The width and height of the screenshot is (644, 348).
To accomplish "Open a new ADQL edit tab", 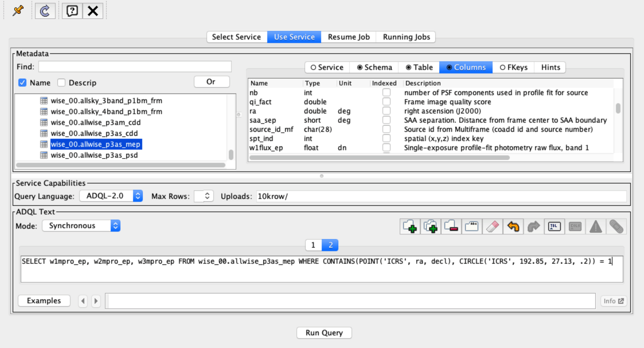I will (409, 226).
